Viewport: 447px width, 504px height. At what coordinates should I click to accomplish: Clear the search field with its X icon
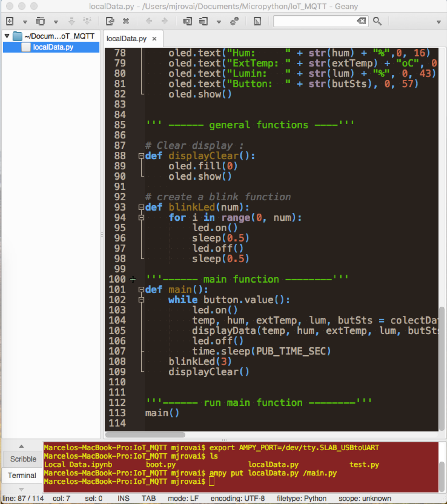[x=361, y=21]
